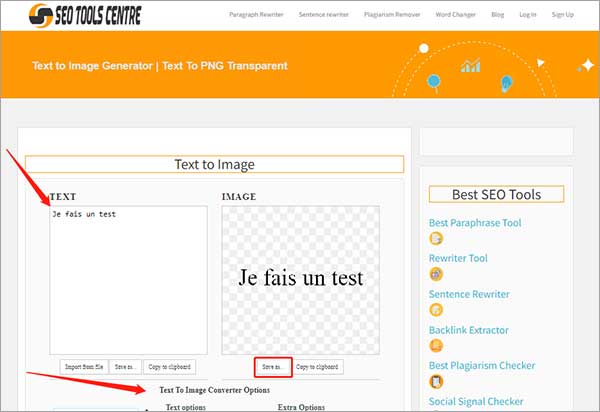Viewport: 600px width, 412px height.
Task: Copy image to clipboard button
Action: (x=317, y=367)
